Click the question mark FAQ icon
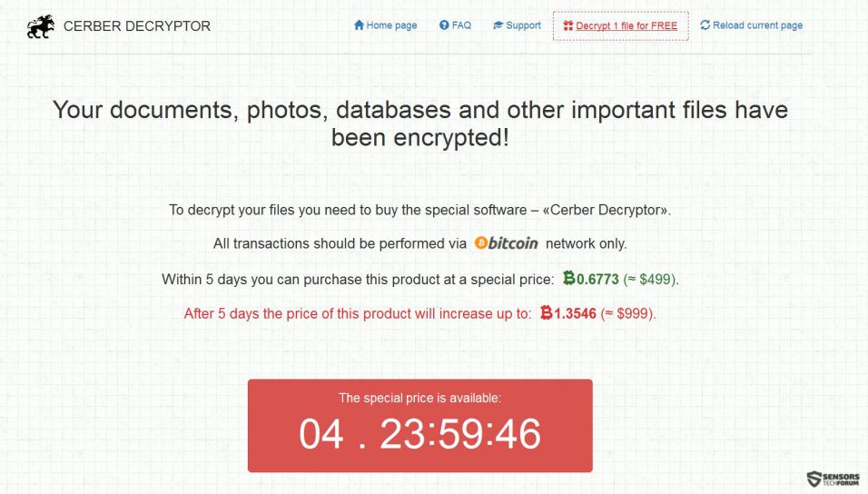 [x=444, y=25]
